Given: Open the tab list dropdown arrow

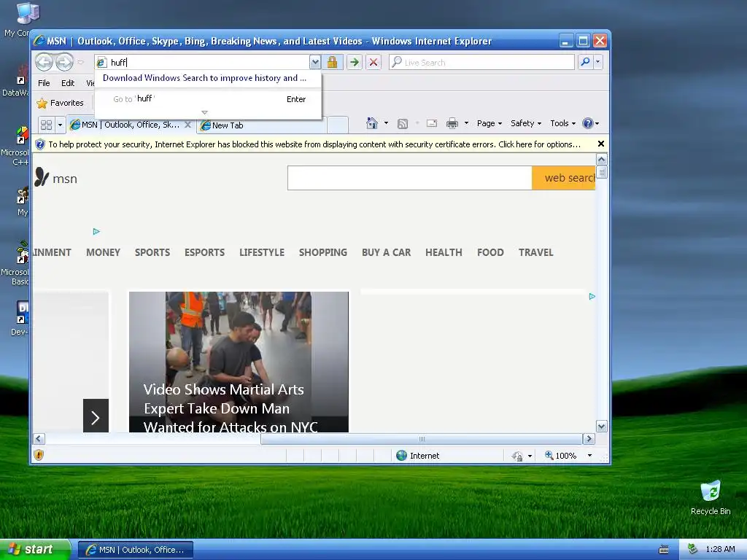Looking at the screenshot, I should click(60, 125).
